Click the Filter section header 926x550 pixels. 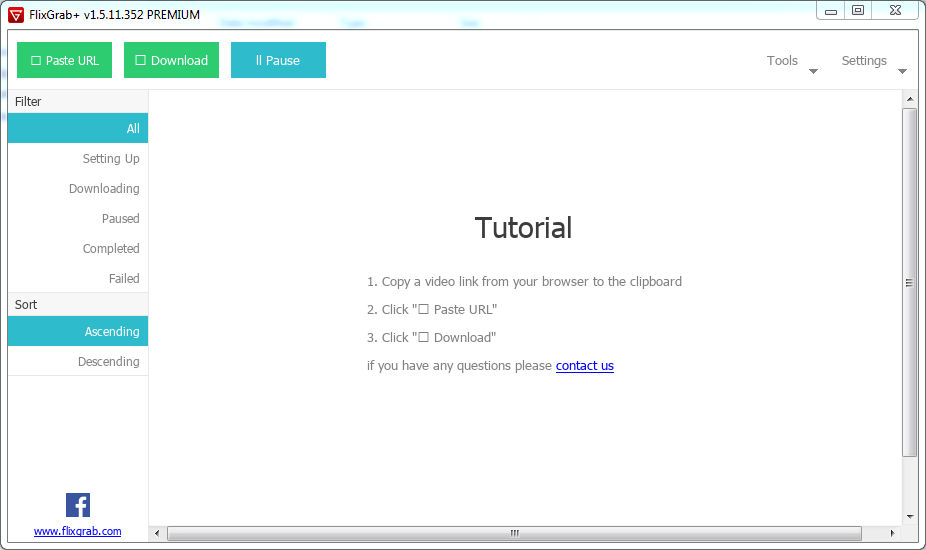click(x=78, y=102)
